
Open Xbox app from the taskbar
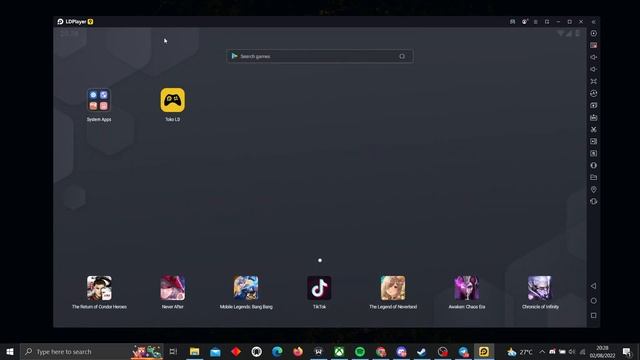tap(339, 351)
